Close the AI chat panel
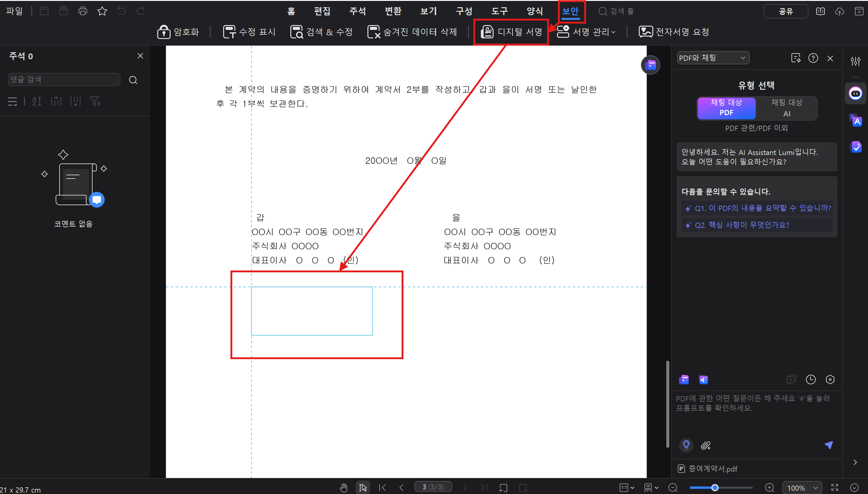This screenshot has height=494, width=868. 830,58
